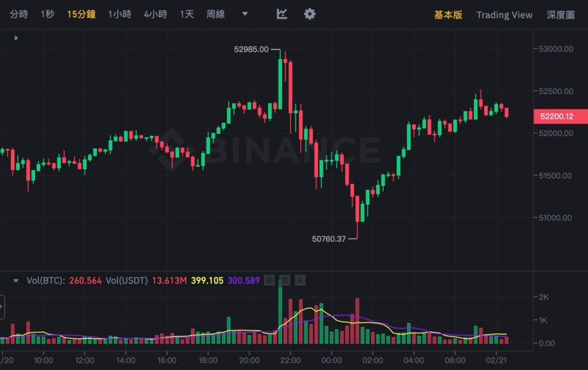Open the technical indicators chart icon
The image size is (588, 370).
tap(282, 14)
